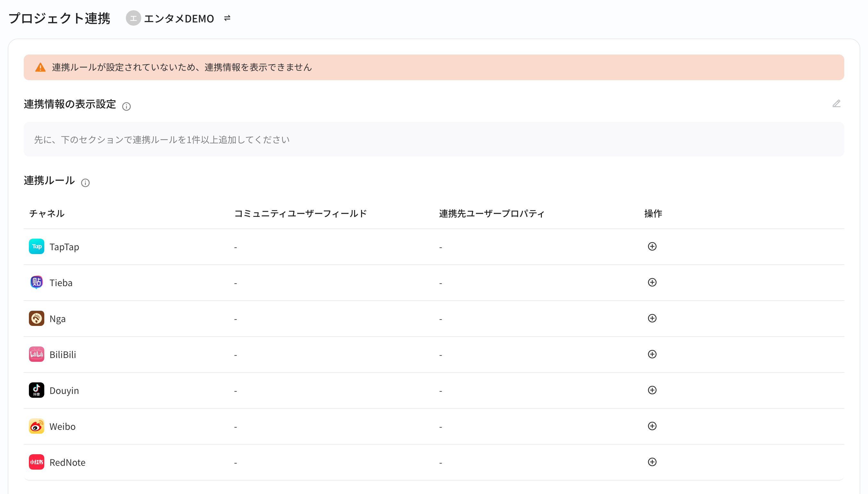Click the 連携情報の表示設定 section heading

70,104
